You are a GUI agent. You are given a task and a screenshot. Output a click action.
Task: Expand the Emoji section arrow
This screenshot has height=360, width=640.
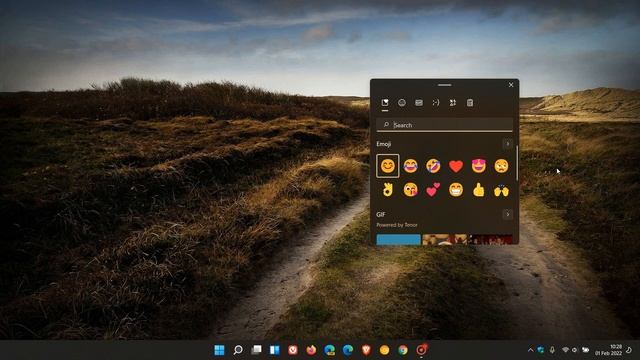[x=507, y=144]
